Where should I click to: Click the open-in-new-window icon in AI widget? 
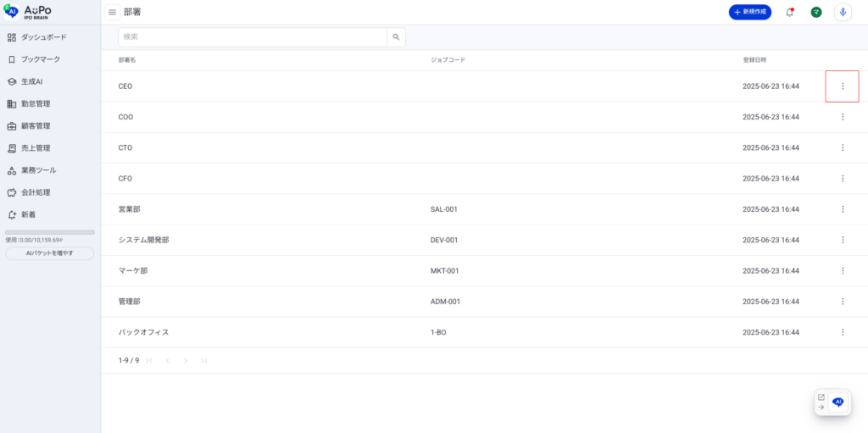pos(821,397)
